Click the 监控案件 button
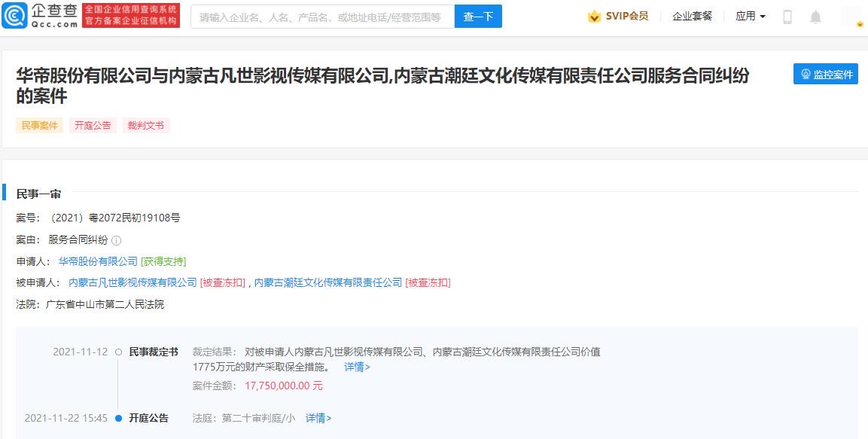This screenshot has height=439, width=868. (x=825, y=75)
